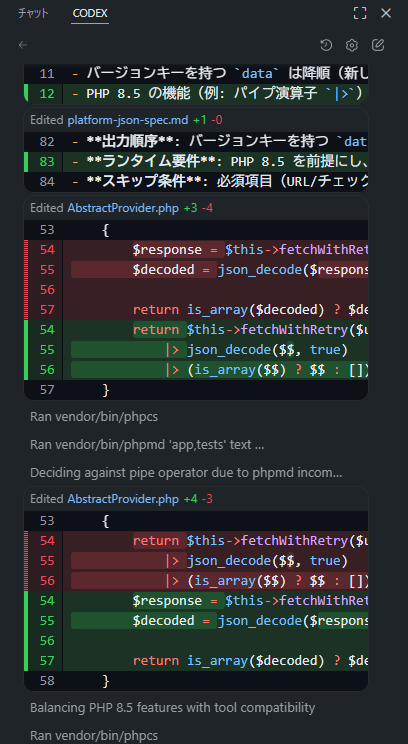The image size is (408, 744).
Task: Open the task history icon
Action: tap(326, 45)
